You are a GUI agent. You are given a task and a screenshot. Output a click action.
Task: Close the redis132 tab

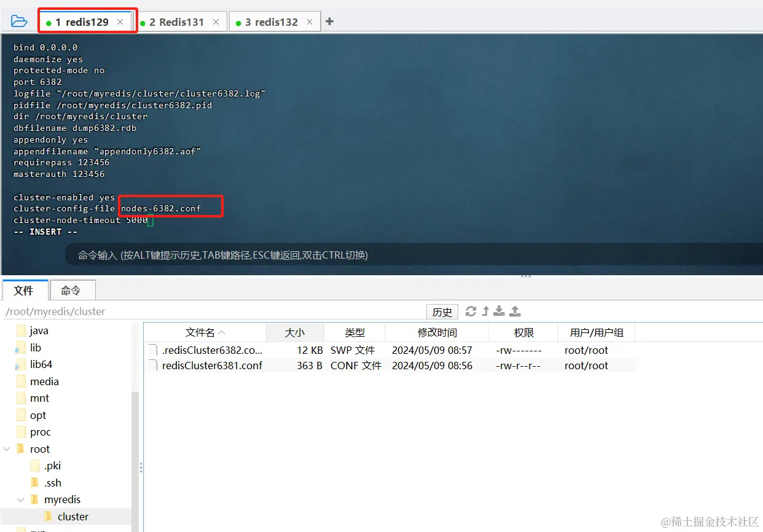(310, 22)
